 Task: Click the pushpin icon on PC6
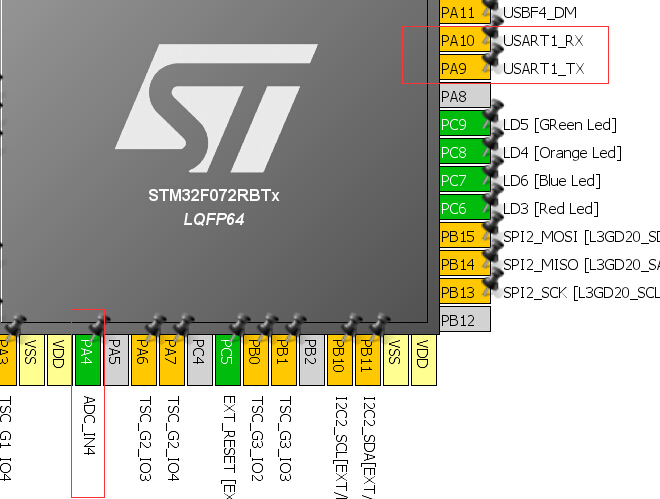491,197
